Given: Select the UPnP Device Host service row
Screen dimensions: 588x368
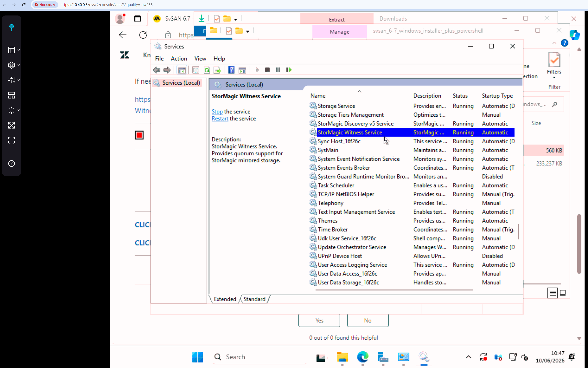Looking at the screenshot, I should tap(412, 256).
